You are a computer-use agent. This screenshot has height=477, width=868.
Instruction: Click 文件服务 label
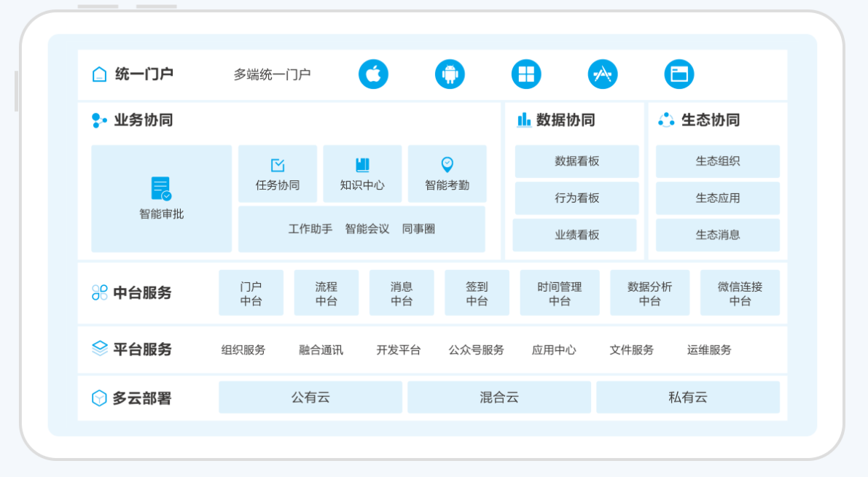(632, 349)
